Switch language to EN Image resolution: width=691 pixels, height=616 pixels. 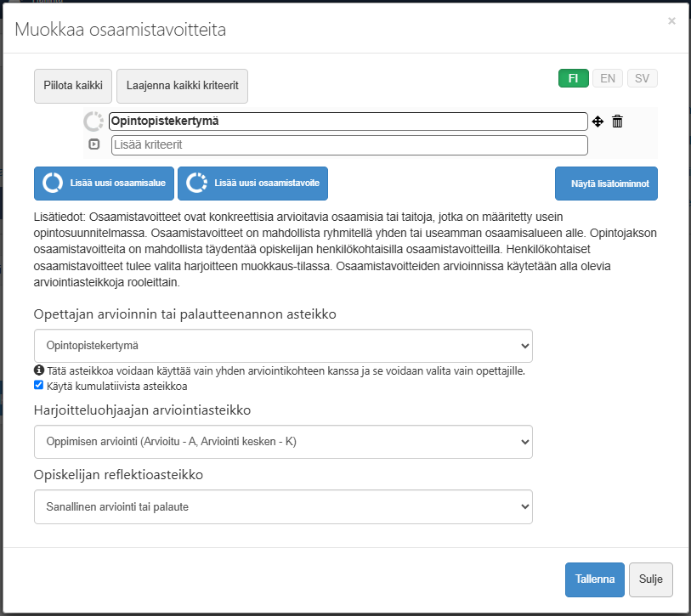coord(608,78)
